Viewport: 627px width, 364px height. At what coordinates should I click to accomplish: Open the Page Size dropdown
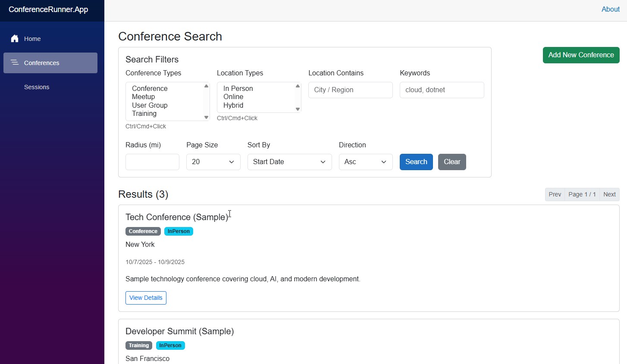click(213, 162)
